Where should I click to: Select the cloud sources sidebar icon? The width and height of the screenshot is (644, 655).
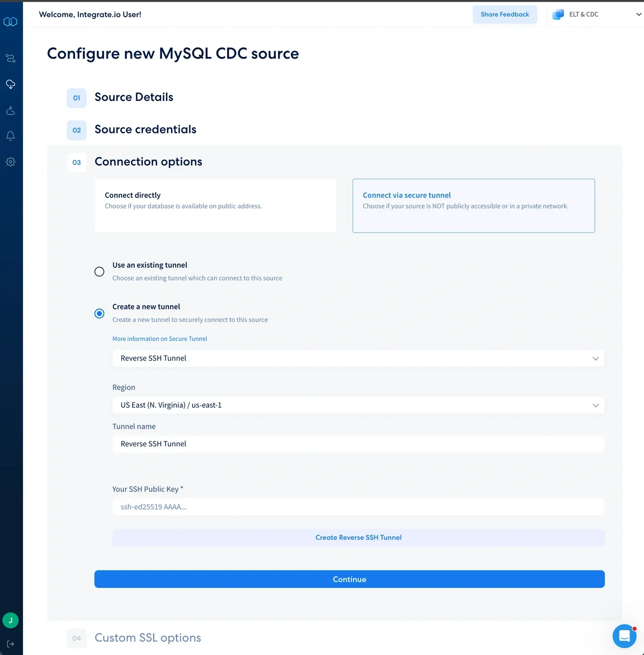tap(10, 84)
